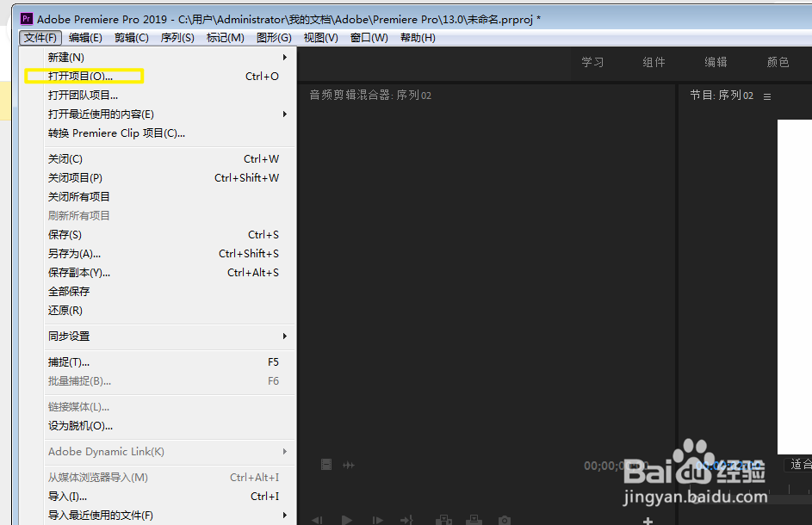Viewport: 812px width, 525px height.
Task: Click the source timecode 00;00;00;00
Action: pyautogui.click(x=617, y=466)
